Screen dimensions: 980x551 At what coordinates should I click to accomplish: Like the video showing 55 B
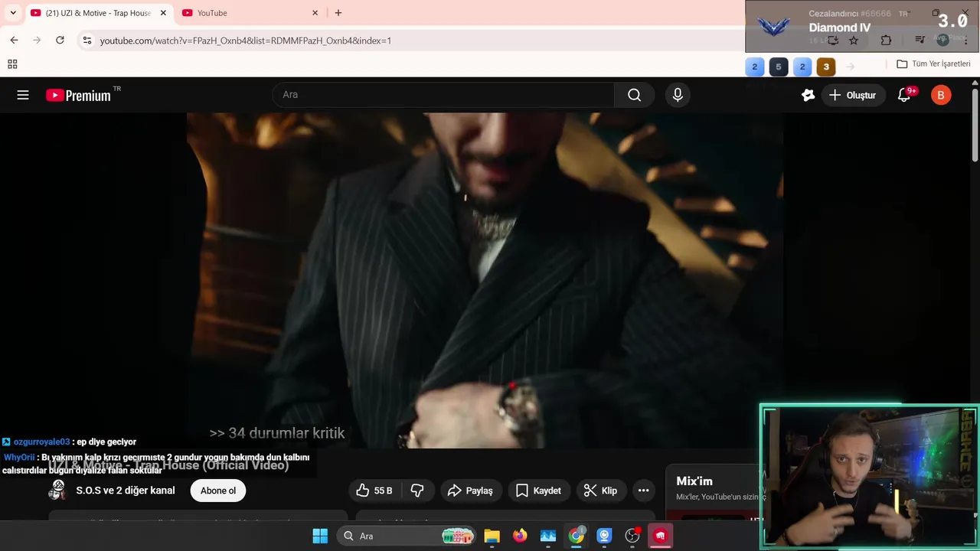click(374, 491)
